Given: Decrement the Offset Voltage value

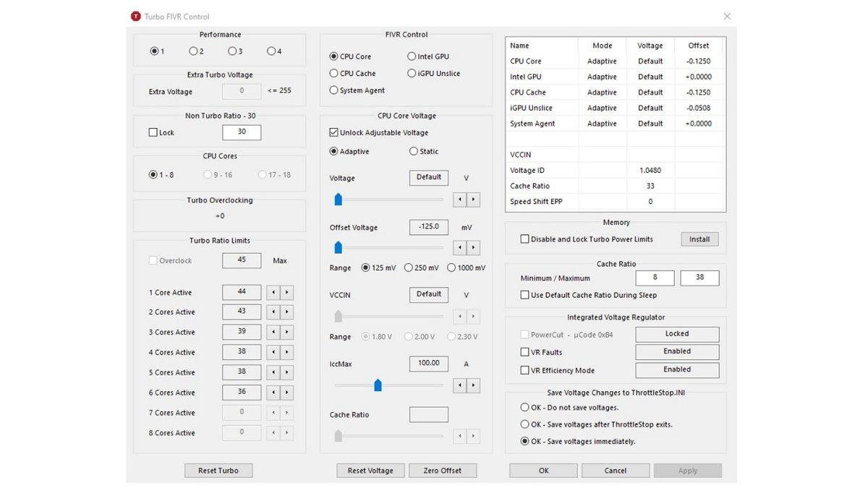Looking at the screenshot, I should click(459, 247).
